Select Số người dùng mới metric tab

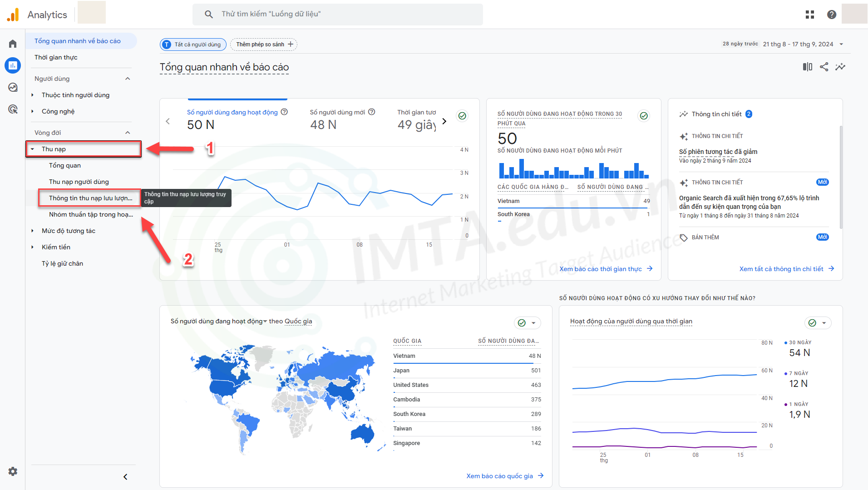pos(342,119)
